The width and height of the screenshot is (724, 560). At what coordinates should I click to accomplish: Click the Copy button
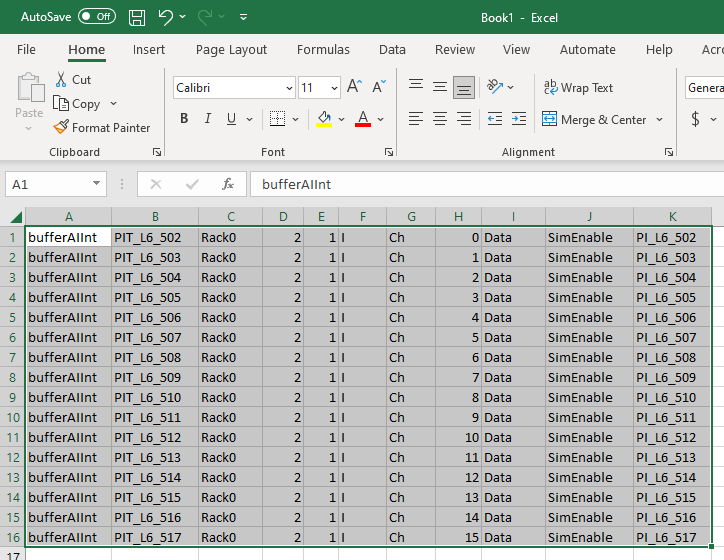point(77,104)
